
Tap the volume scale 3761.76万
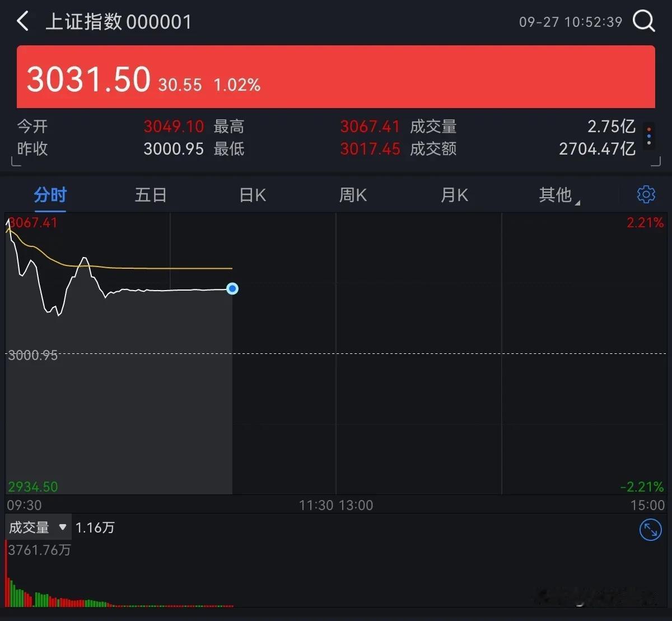pos(39,550)
